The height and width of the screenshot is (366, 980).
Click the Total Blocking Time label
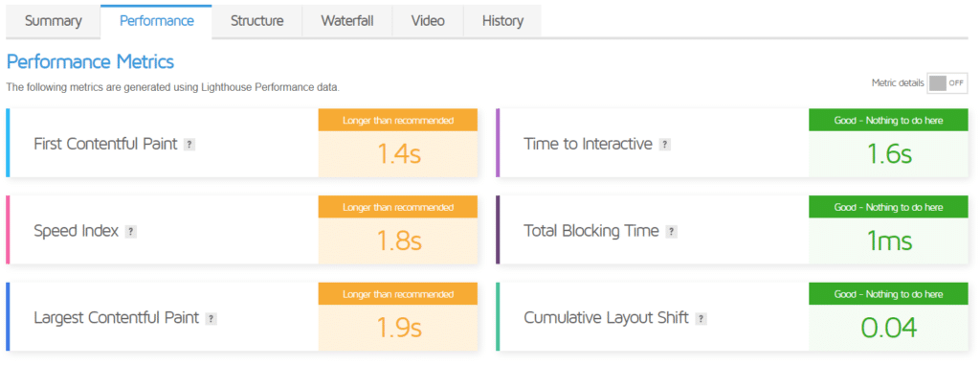tap(591, 231)
